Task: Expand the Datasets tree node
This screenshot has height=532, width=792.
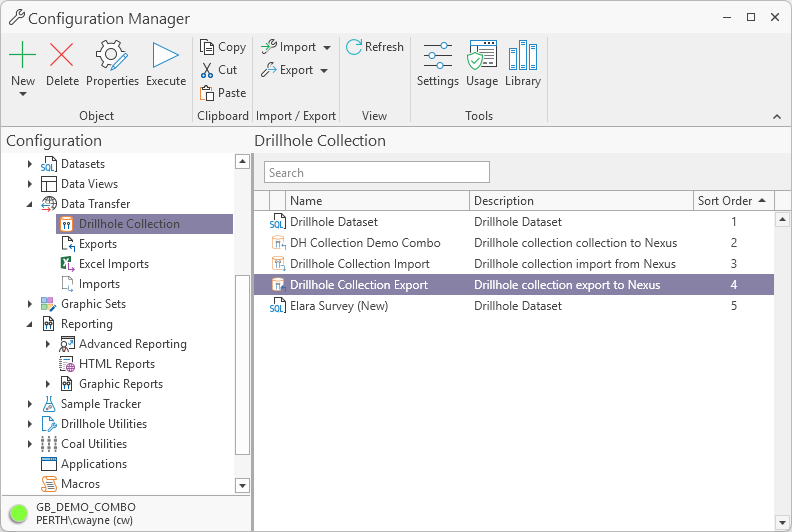Action: (30, 164)
